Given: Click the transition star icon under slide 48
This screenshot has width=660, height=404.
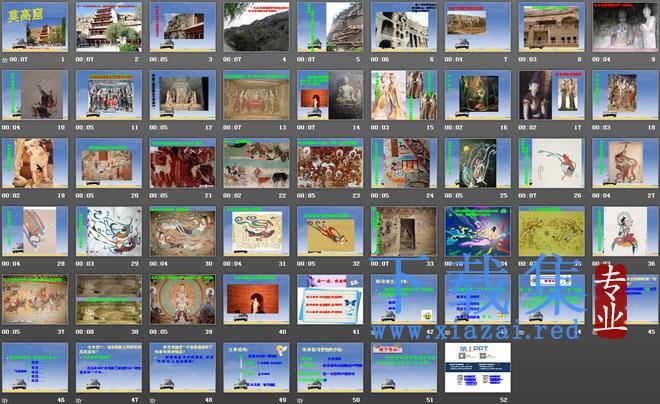Looking at the screenshot, I should pyautogui.click(x=152, y=400).
